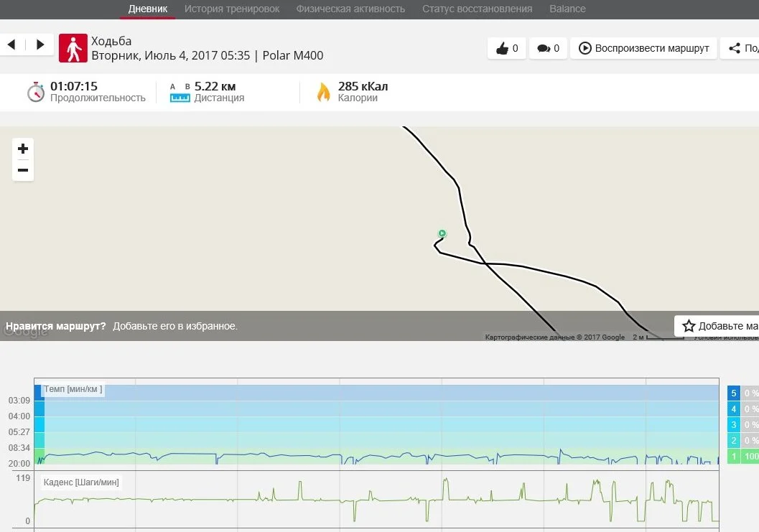Open Физическая активность tab
Viewport: 759px width, 532px height.
point(350,9)
